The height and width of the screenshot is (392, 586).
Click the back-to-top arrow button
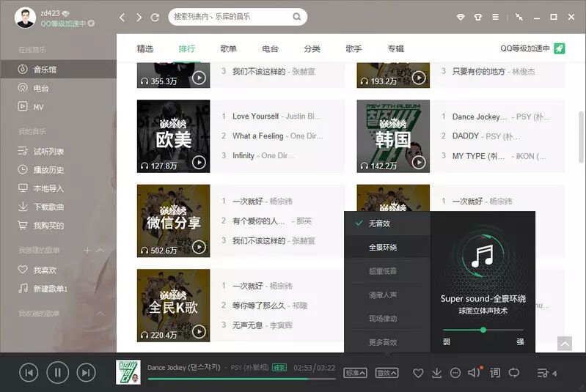[x=564, y=344]
